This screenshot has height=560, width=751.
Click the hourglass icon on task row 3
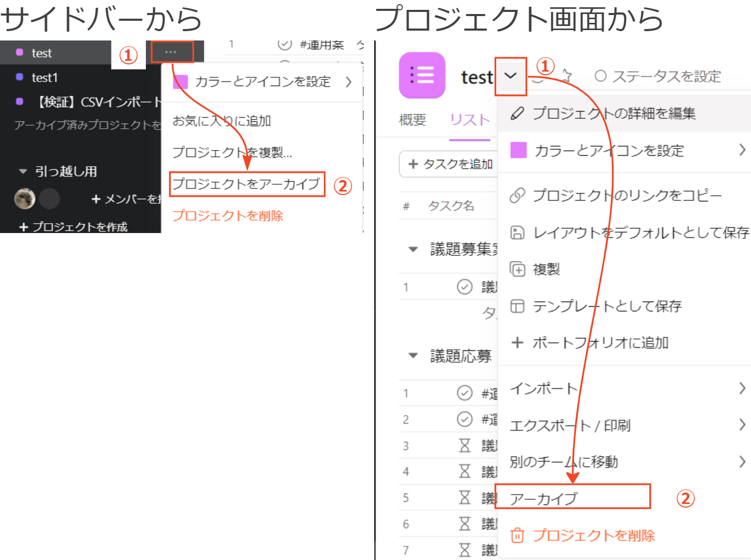pos(465,445)
